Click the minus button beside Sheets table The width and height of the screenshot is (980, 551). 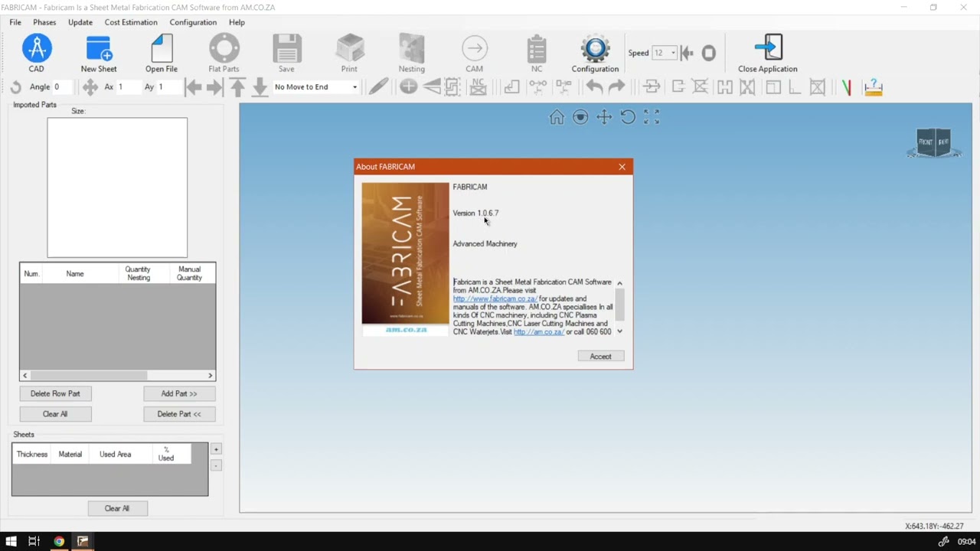216,465
